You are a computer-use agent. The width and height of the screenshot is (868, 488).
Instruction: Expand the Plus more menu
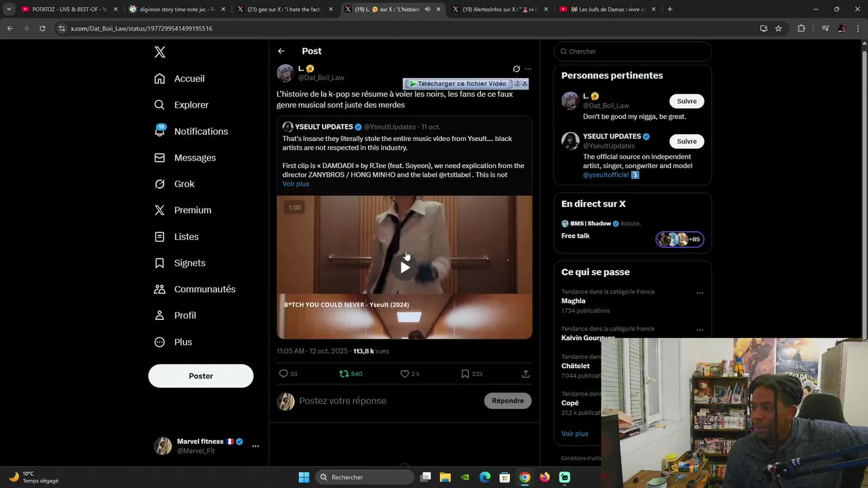tap(173, 342)
